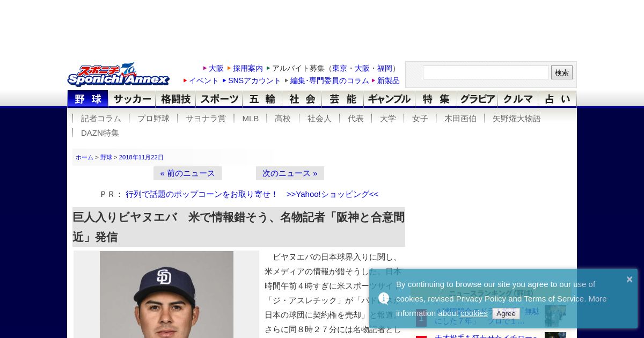Click the player photo in article
The height and width of the screenshot is (338, 644).
pos(166,295)
